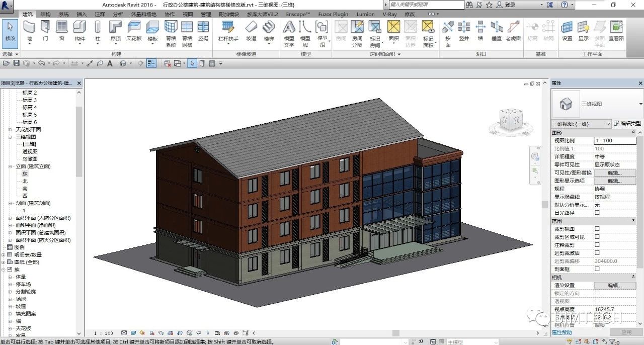Open the 属性帮助 link
This screenshot has width=644, height=345.
point(561,332)
